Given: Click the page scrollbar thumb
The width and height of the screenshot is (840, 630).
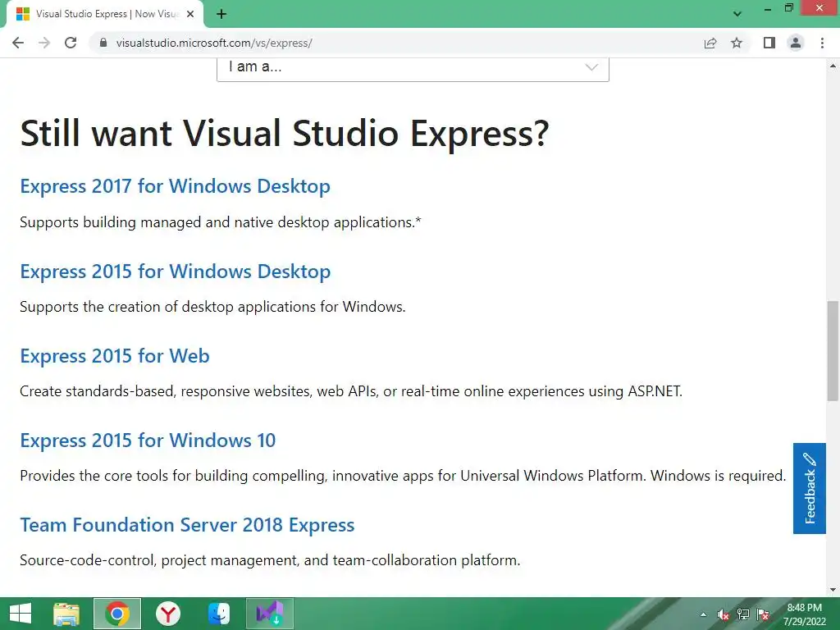Looking at the screenshot, I should (x=833, y=351).
